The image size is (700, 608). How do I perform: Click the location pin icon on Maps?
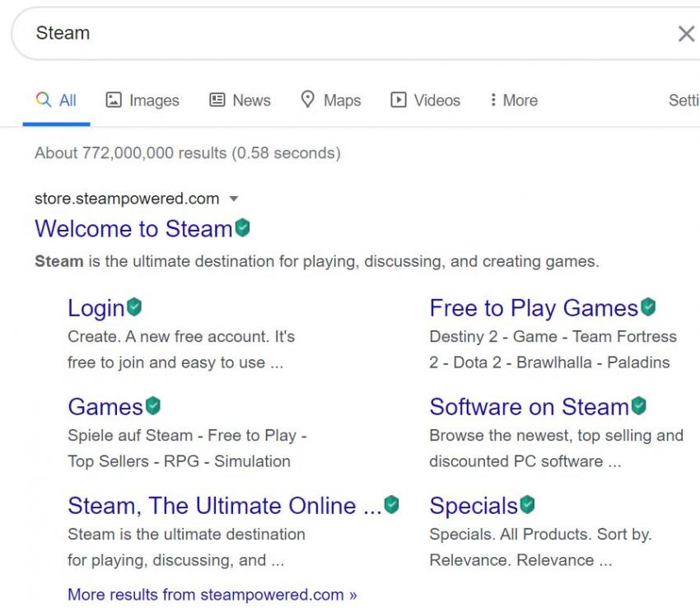[308, 99]
